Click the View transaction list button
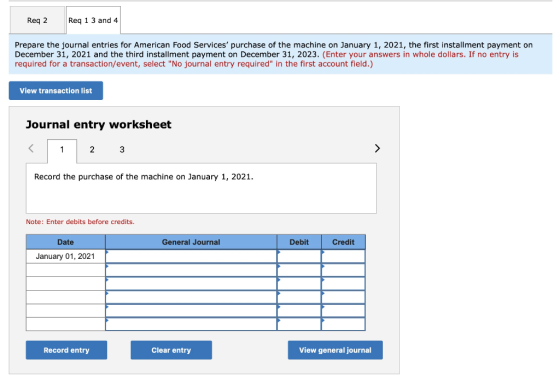Screen dimensions: 560x383 56,90
